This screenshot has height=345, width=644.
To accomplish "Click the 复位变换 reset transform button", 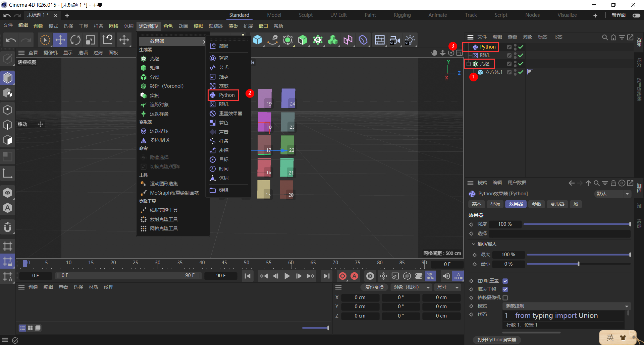I will coord(374,287).
